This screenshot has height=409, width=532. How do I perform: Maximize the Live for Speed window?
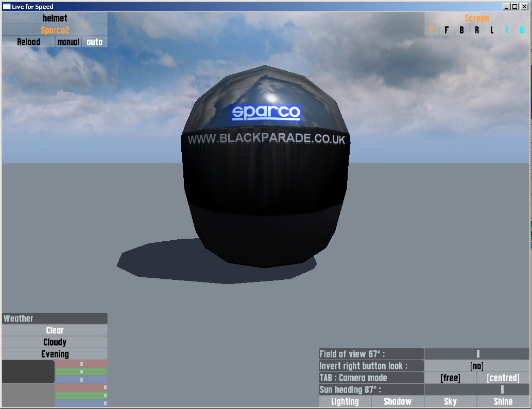pyautogui.click(x=514, y=7)
